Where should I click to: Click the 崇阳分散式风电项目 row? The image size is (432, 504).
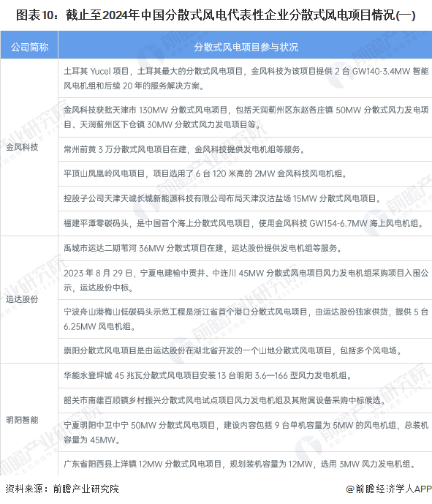coord(246,350)
